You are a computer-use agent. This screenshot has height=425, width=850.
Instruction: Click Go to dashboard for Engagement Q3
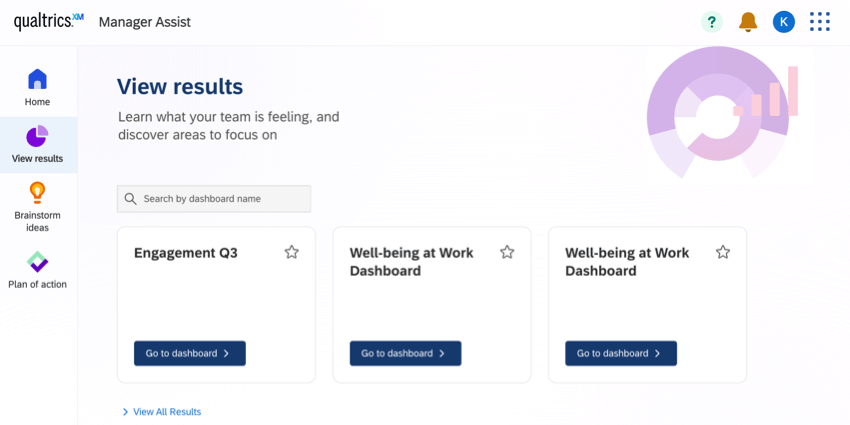click(190, 353)
